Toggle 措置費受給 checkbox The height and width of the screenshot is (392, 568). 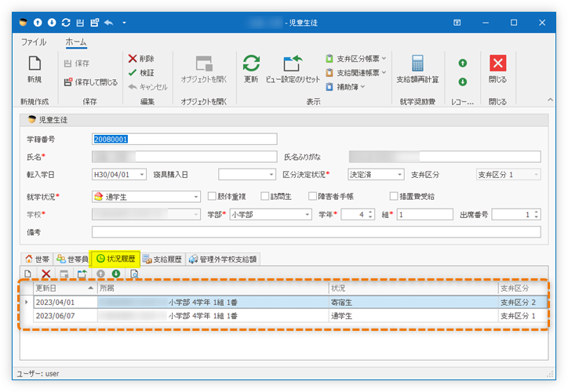tap(393, 196)
